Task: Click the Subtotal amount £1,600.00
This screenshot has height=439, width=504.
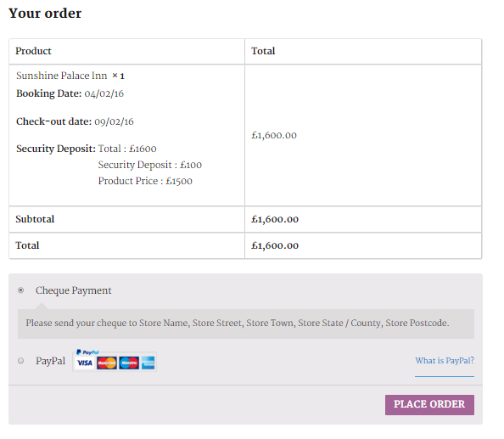Action: (x=275, y=219)
